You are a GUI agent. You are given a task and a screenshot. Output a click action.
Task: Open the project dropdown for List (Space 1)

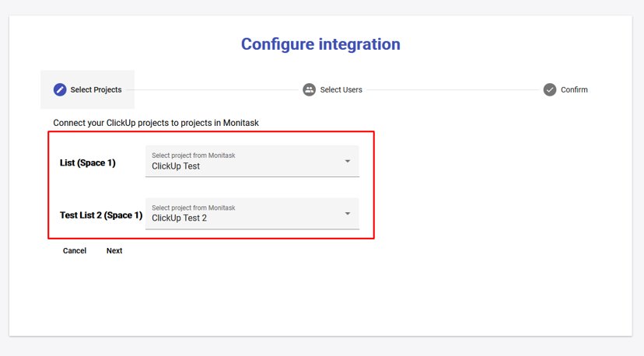pyautogui.click(x=252, y=162)
